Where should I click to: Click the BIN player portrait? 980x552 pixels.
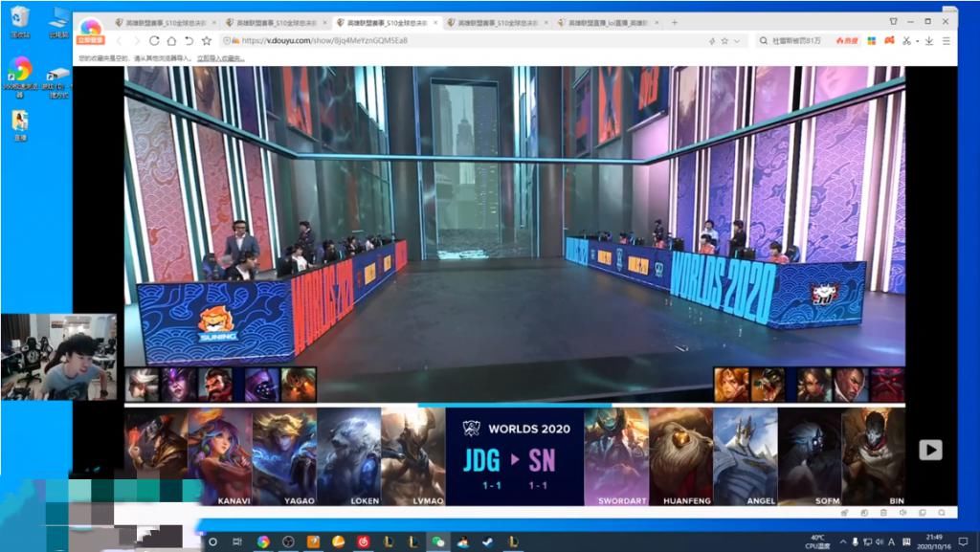[874, 456]
